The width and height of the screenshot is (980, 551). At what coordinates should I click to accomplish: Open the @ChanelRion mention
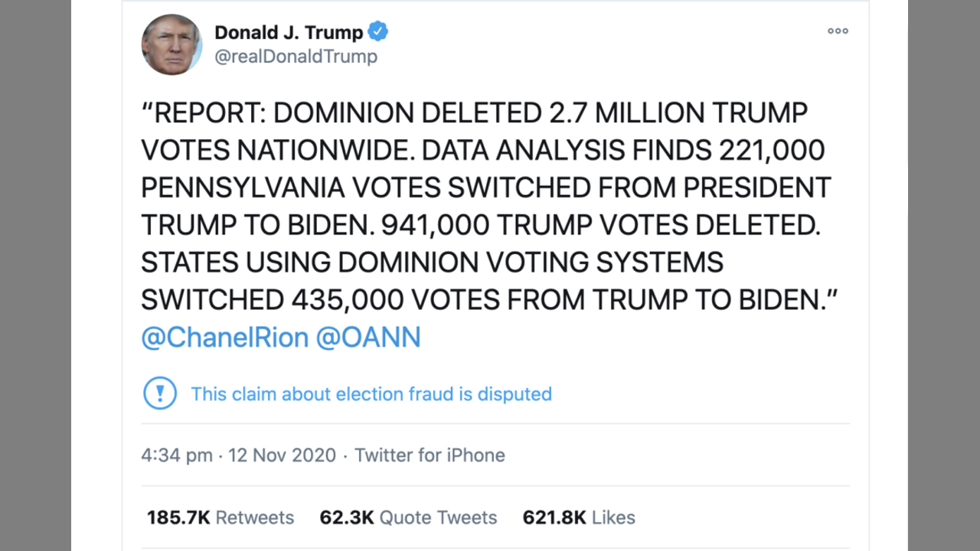pos(224,337)
